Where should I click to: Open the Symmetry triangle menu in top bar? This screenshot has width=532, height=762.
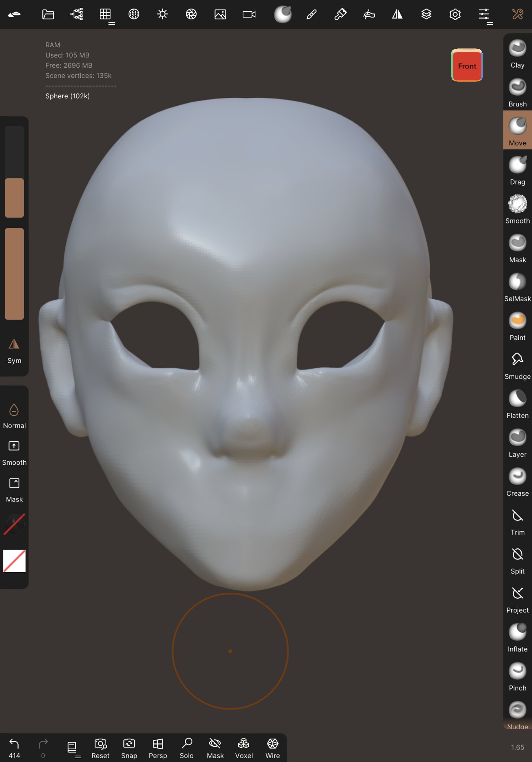(397, 15)
